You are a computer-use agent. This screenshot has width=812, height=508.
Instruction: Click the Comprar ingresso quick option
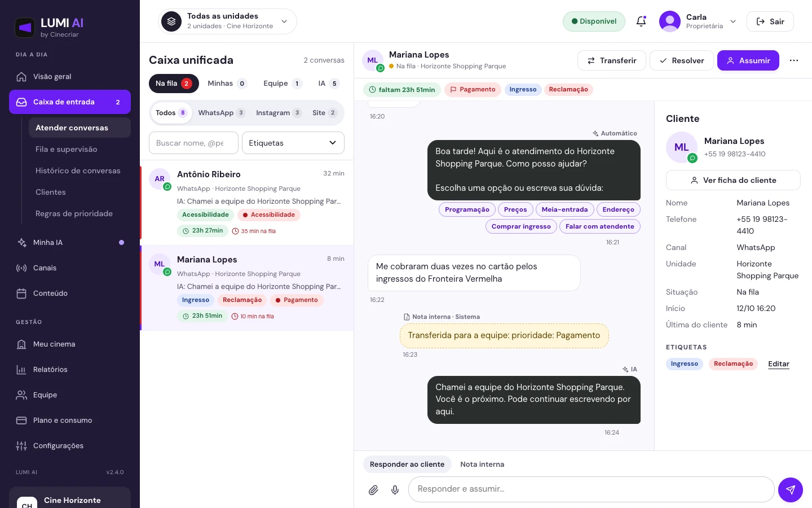(521, 226)
